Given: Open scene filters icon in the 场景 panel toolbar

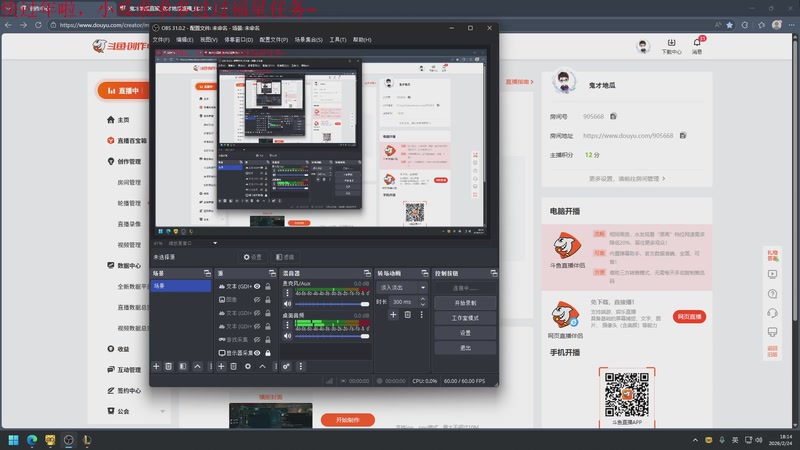Looking at the screenshot, I should coord(183,366).
